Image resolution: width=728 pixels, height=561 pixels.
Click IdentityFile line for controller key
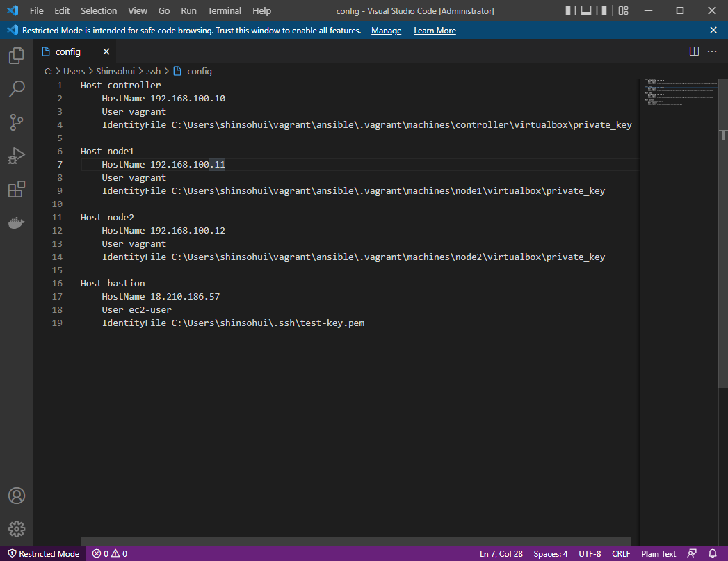coord(367,125)
